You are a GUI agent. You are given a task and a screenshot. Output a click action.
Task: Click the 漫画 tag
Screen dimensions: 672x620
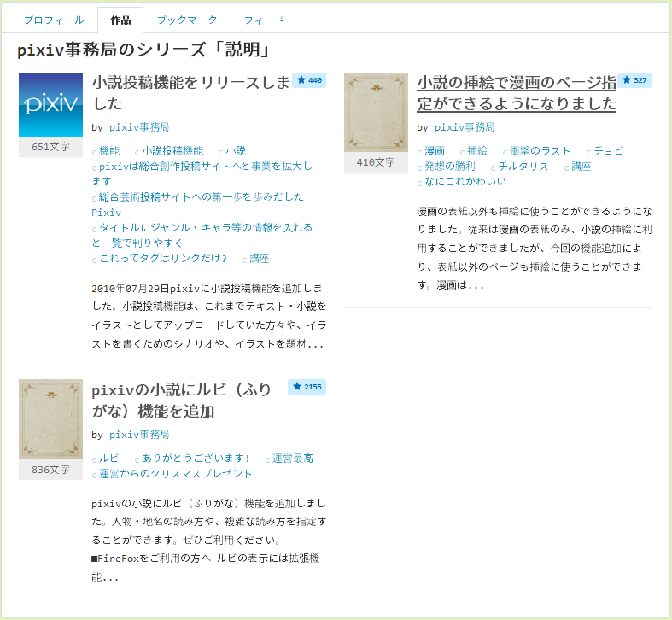coord(435,151)
